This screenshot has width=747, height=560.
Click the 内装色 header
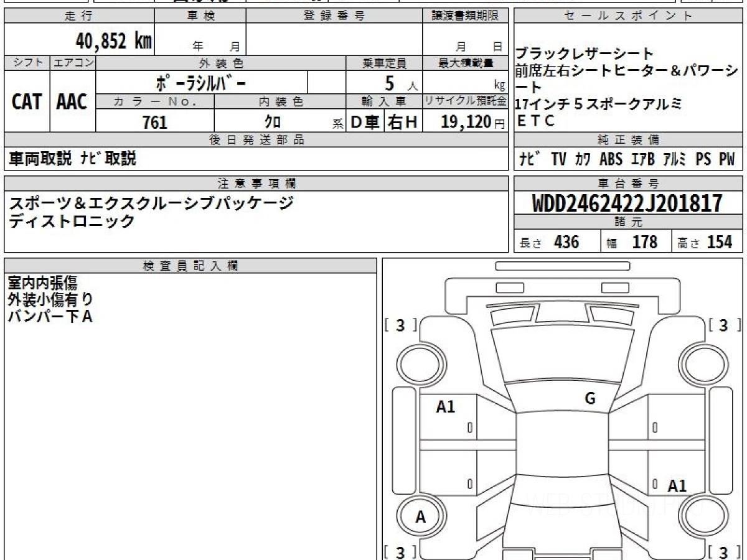(x=280, y=101)
